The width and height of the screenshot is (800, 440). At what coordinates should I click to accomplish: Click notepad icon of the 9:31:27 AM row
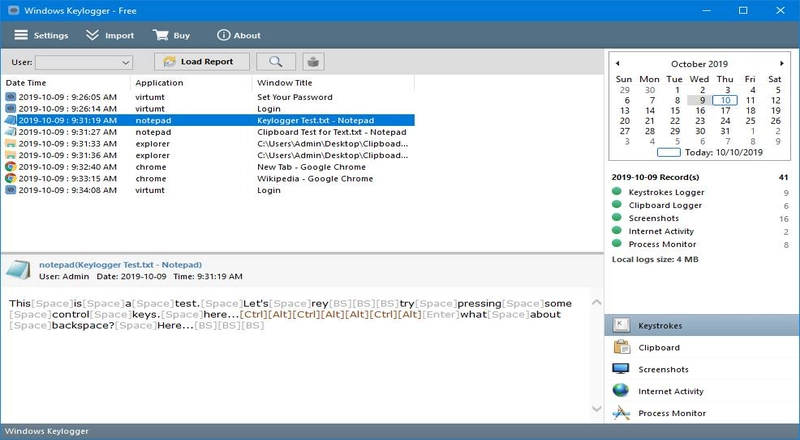point(11,132)
